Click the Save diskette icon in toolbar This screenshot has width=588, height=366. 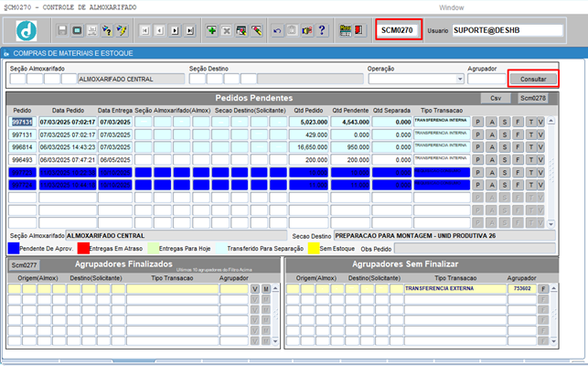62,30
